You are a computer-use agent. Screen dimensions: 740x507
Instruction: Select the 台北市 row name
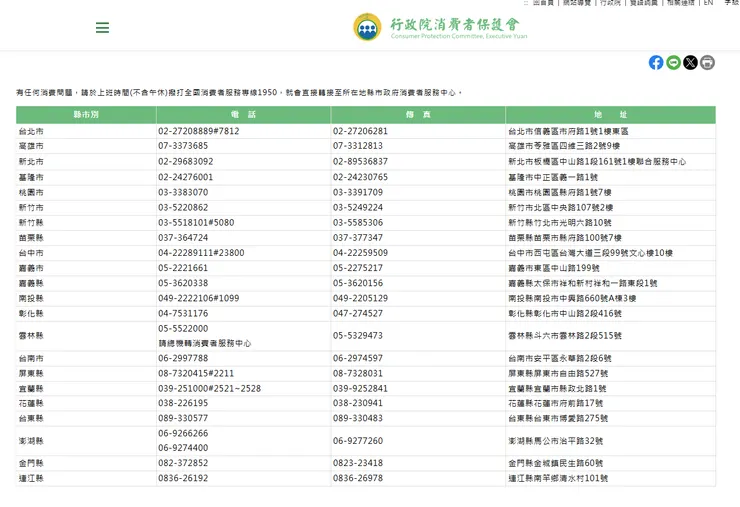point(31,131)
